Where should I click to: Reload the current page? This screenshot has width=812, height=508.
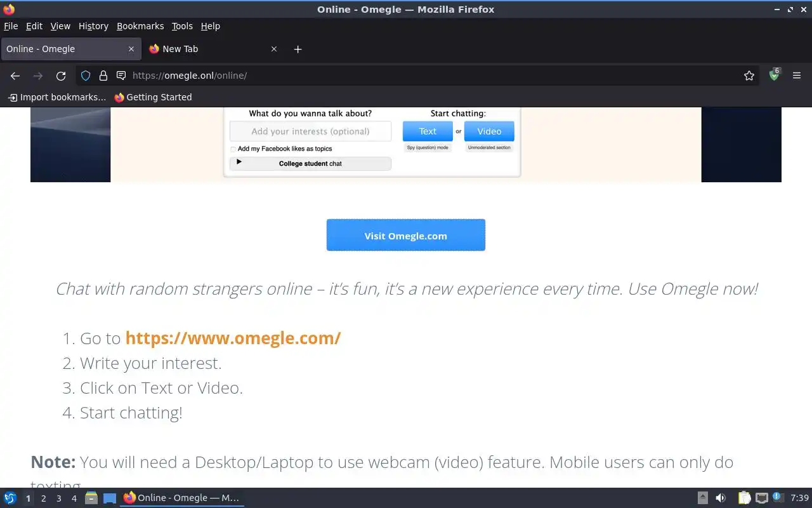click(61, 76)
